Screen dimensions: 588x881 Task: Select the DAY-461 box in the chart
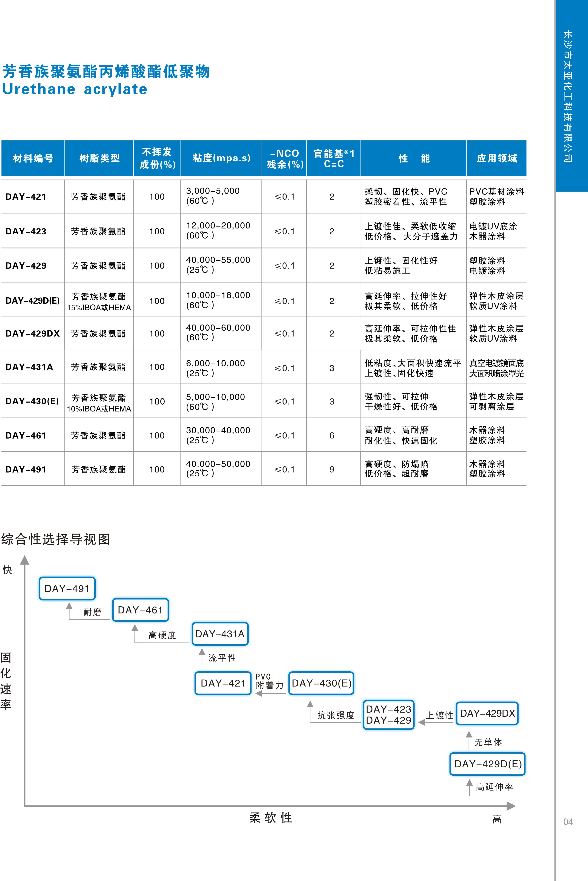click(141, 610)
